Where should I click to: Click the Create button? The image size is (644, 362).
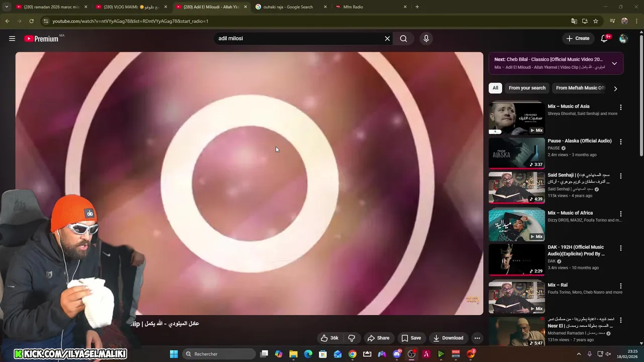(578, 39)
